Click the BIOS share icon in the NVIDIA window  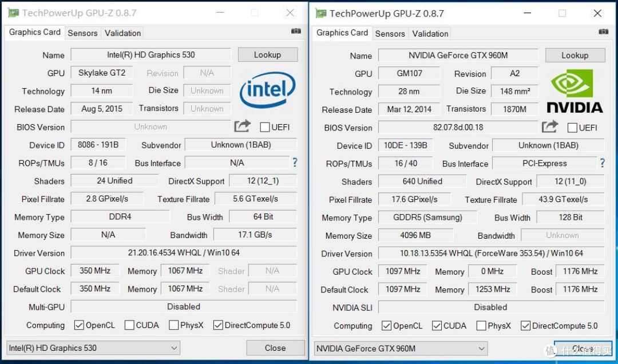[550, 127]
